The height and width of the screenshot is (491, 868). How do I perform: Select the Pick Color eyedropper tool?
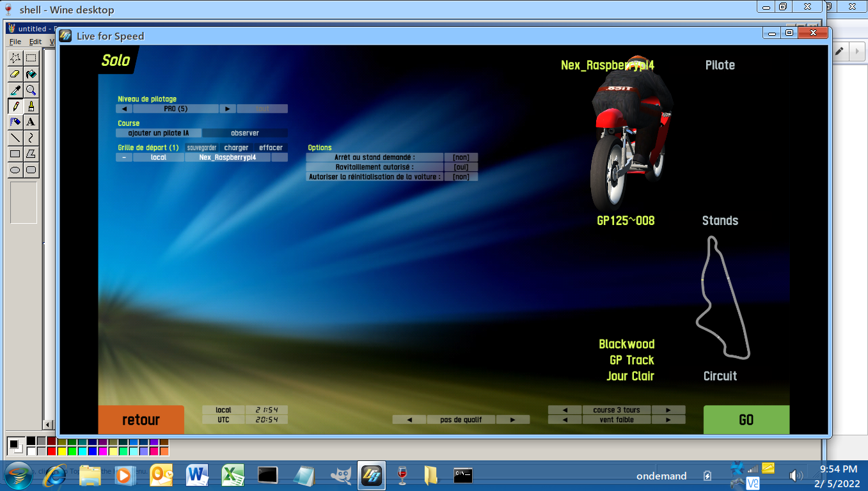[x=15, y=90]
